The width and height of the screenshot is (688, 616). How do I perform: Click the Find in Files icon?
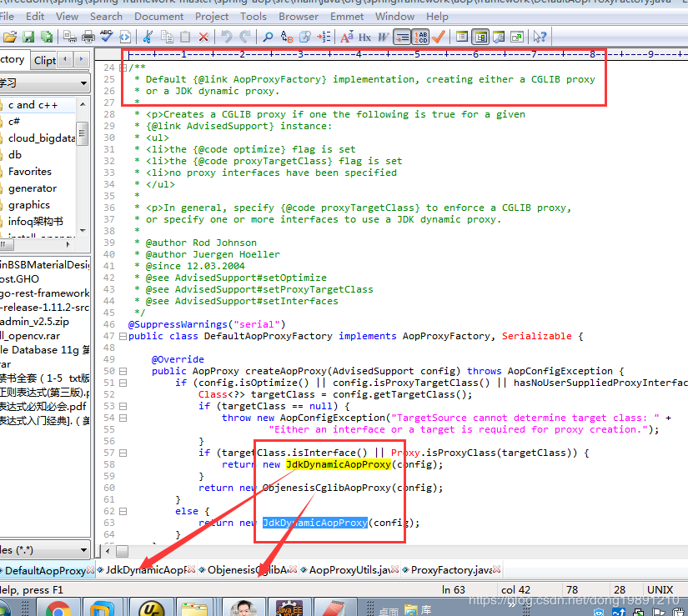(x=305, y=37)
